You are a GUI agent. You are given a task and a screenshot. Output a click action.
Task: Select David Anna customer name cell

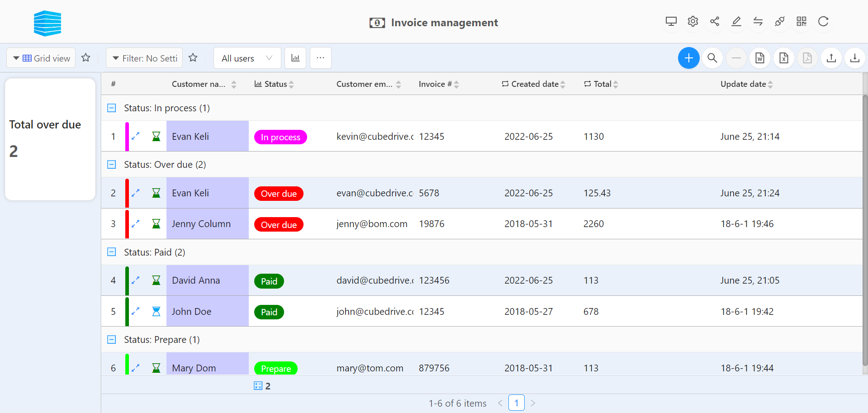(208, 280)
